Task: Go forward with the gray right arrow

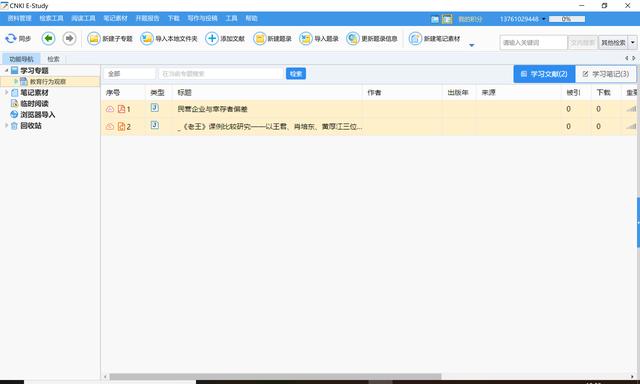Action: [69, 38]
